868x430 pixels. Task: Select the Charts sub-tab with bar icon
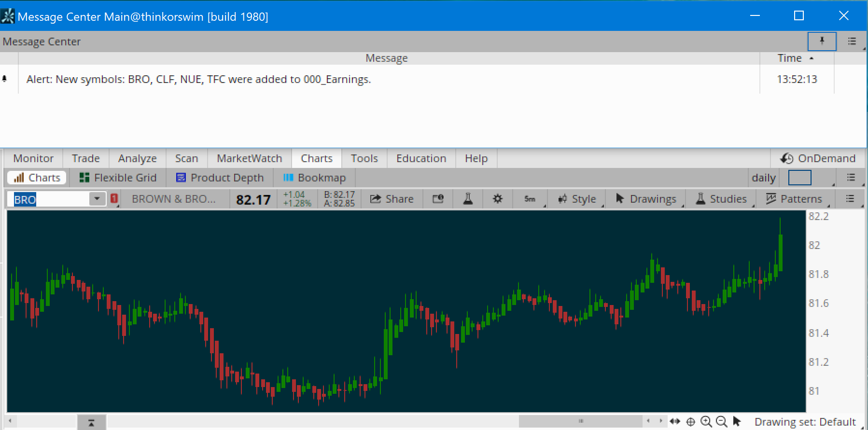pos(37,178)
